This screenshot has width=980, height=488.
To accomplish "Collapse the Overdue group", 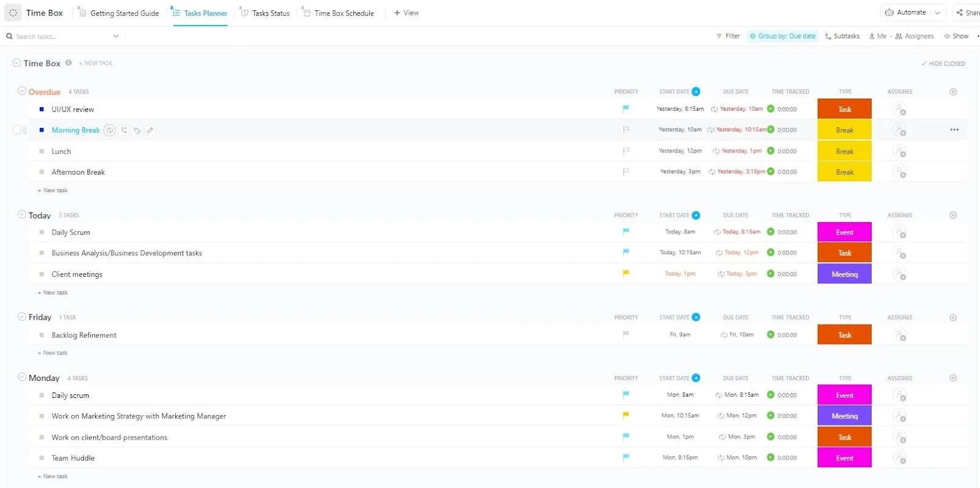I will (x=22, y=91).
